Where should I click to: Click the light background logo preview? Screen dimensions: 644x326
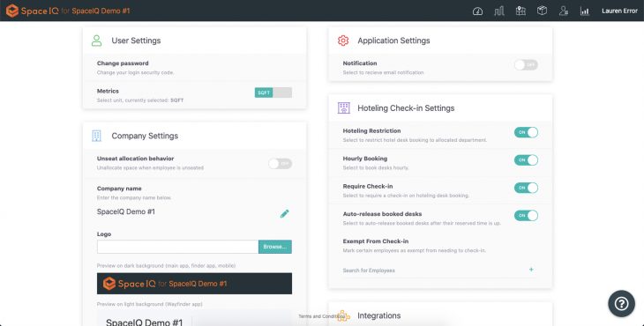click(x=194, y=319)
